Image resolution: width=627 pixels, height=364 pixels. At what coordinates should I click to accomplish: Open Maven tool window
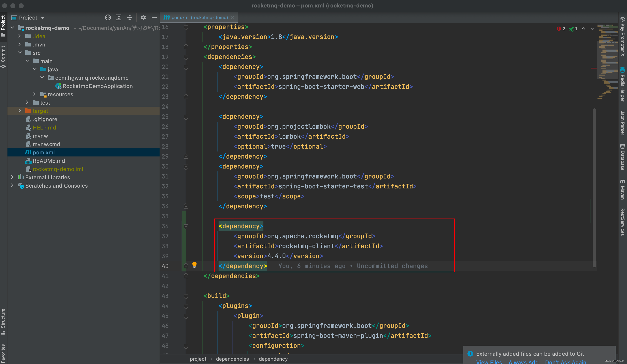pyautogui.click(x=622, y=189)
